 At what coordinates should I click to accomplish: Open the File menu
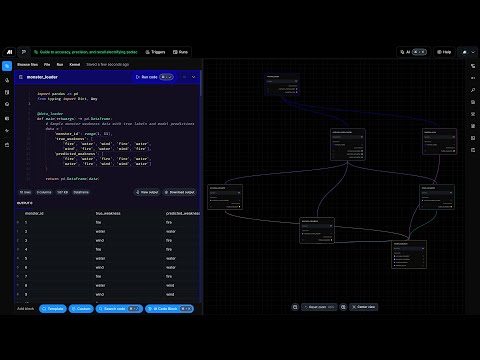47,64
